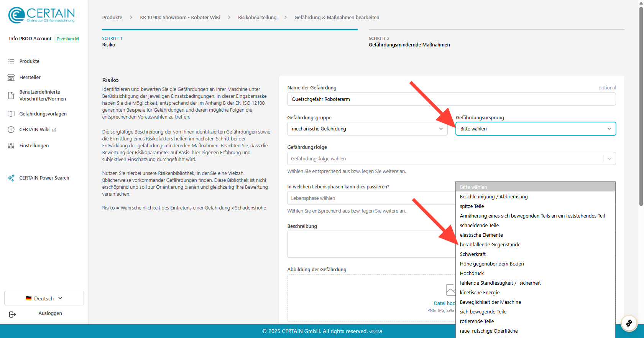
Task: Click the Premium M badge
Action: tap(67, 39)
